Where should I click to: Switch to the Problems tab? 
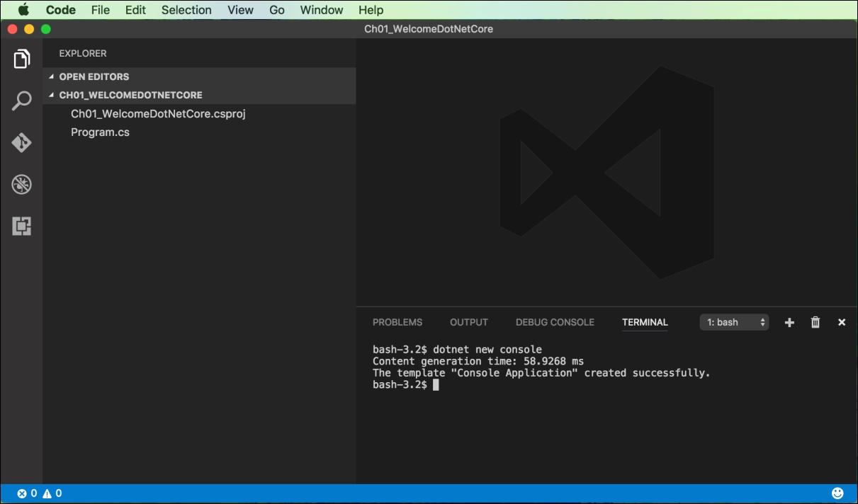pyautogui.click(x=397, y=322)
